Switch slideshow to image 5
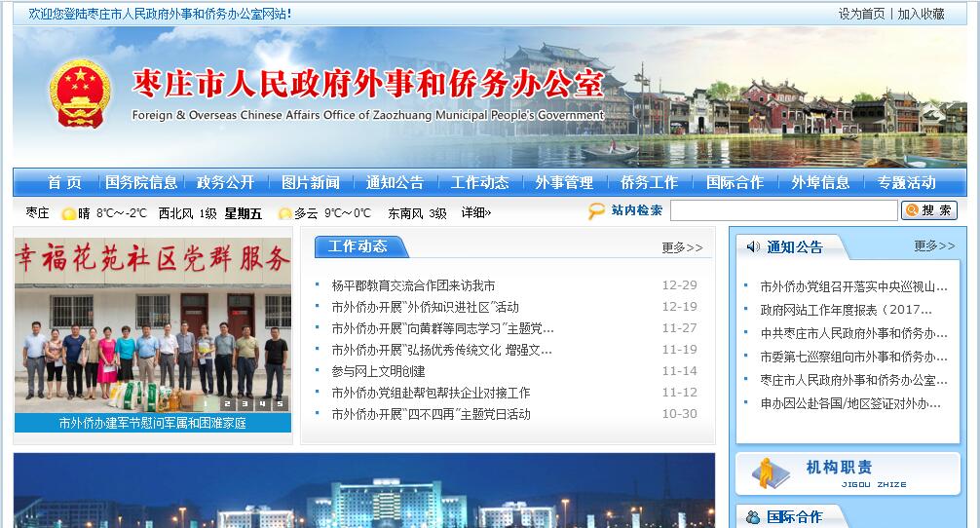980x528 pixels. pyautogui.click(x=280, y=402)
